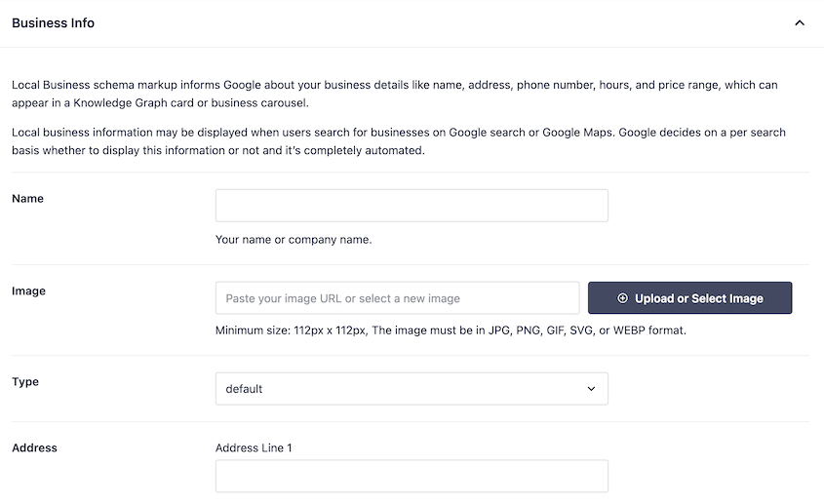
Task: Click the Address section label
Action: click(x=34, y=448)
